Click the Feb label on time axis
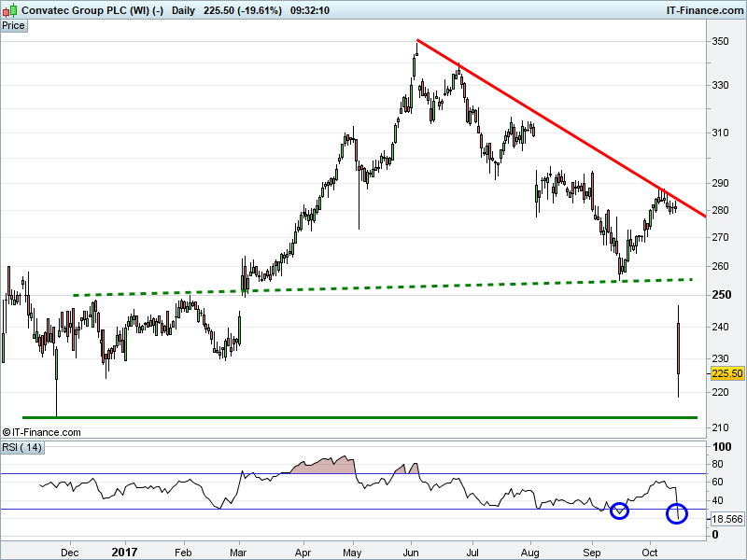Screen dimensions: 747x560 tap(183, 553)
